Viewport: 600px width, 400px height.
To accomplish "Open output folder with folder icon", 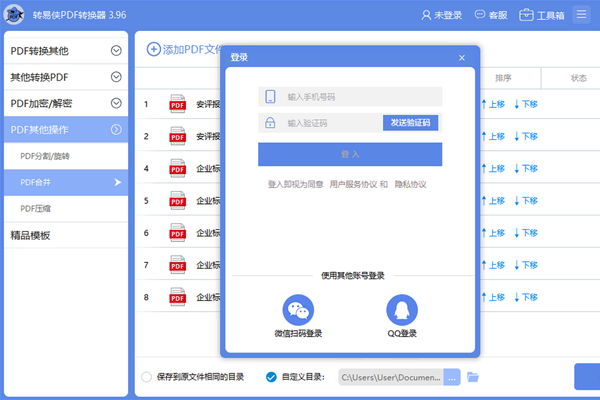I will click(474, 377).
